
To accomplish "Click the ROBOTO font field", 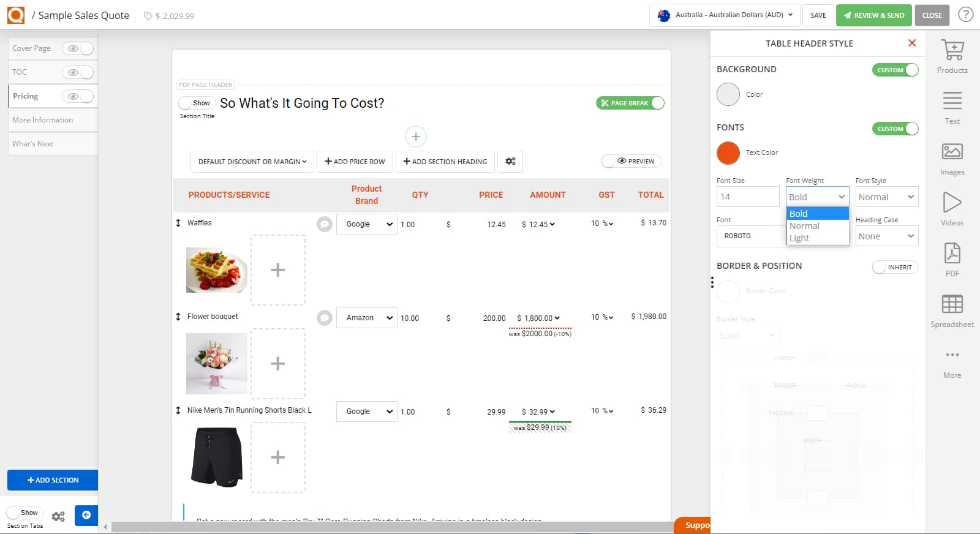I will pyautogui.click(x=751, y=236).
